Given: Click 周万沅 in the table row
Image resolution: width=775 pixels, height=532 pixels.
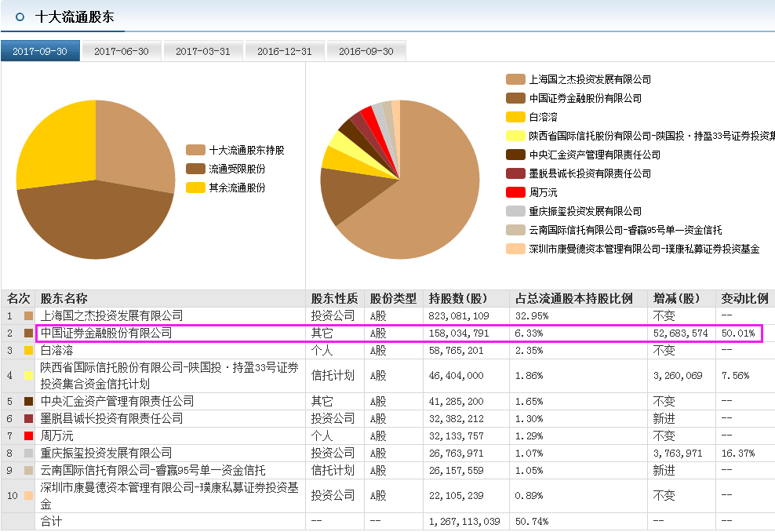Looking at the screenshot, I should [56, 435].
